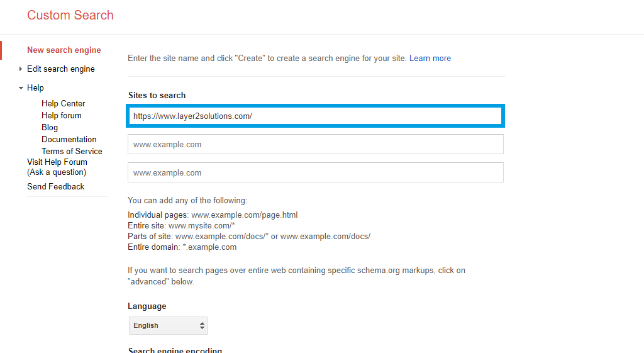Image resolution: width=644 pixels, height=353 pixels.
Task: Click the up-down arrows on Language selector
Action: coord(202,326)
